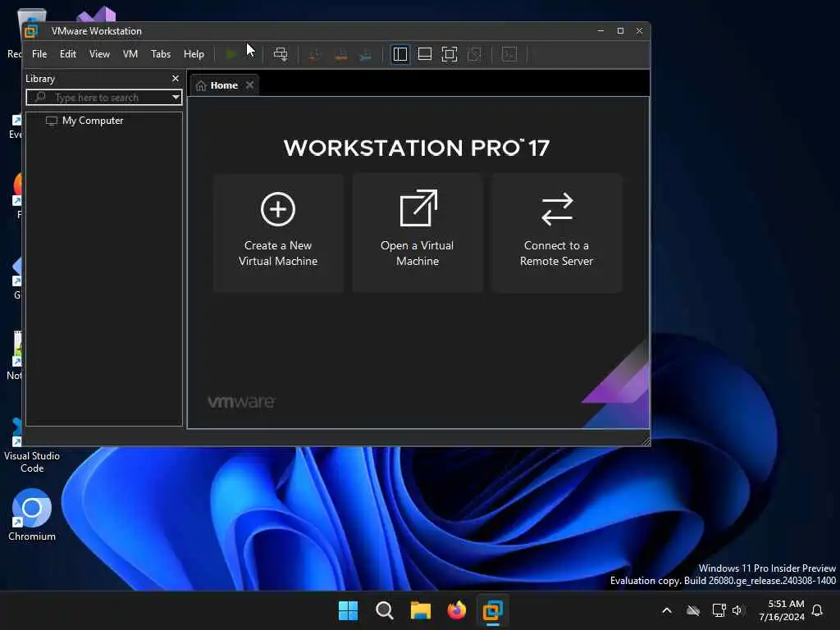Click VMware Workstation taskbar icon
The width and height of the screenshot is (840, 630).
point(492,610)
